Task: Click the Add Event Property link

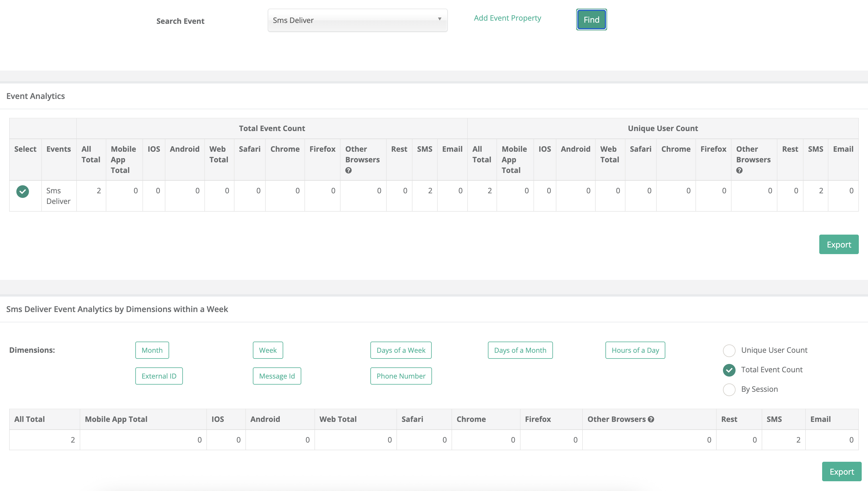Action: [507, 18]
